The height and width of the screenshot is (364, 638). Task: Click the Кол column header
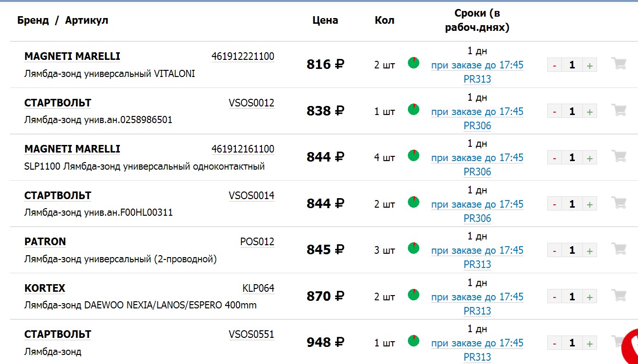(385, 20)
